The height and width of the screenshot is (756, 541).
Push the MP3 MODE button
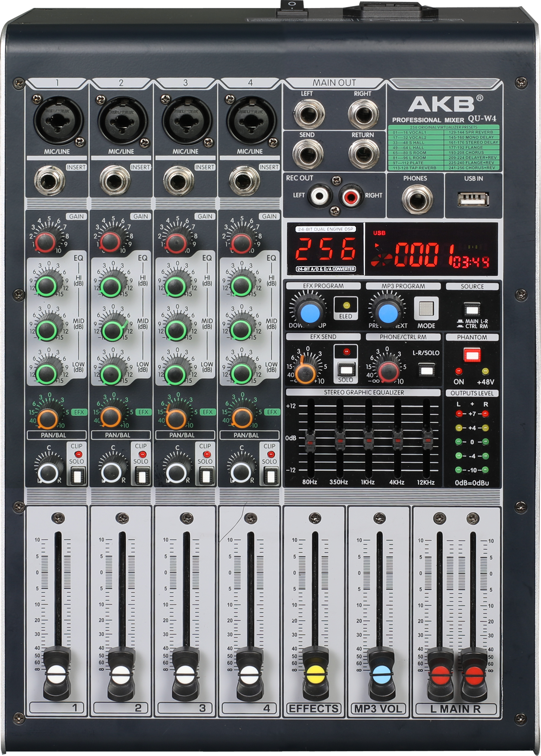pos(426,309)
